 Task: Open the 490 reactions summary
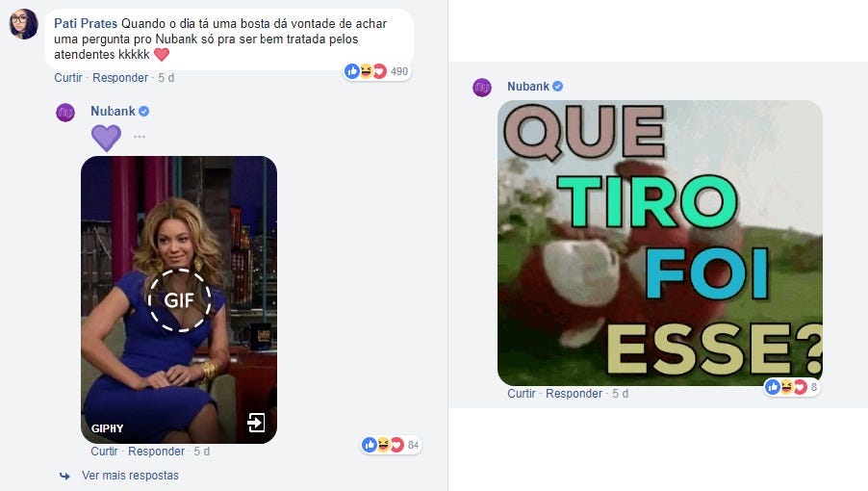point(376,71)
